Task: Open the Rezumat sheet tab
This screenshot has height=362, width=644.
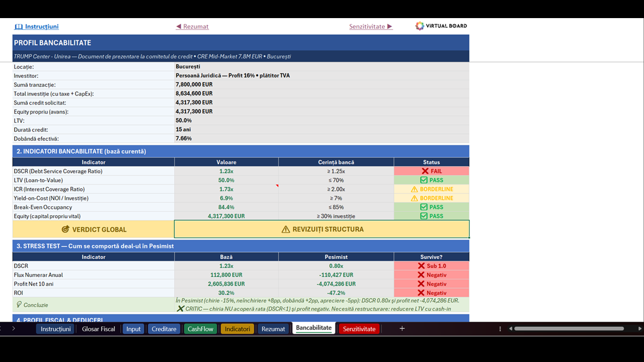Action: (x=273, y=329)
